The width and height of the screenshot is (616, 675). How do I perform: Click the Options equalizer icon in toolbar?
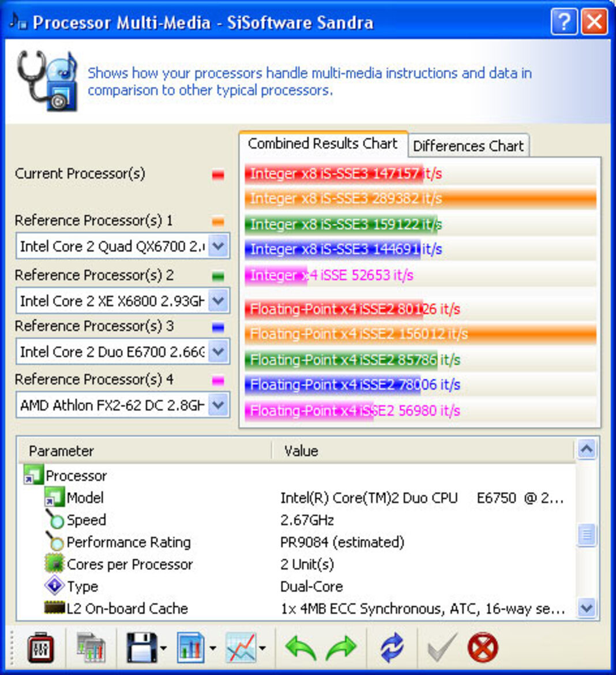[x=40, y=647]
